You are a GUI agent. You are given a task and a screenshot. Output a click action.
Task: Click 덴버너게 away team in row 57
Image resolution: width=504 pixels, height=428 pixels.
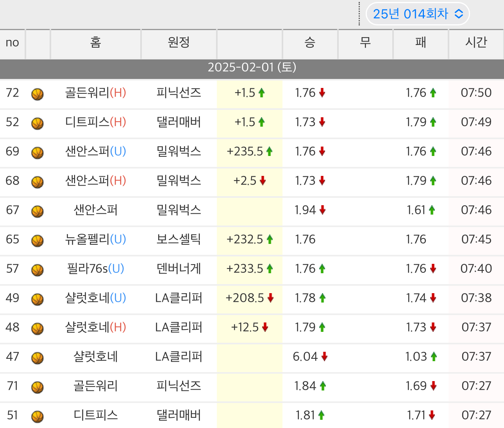(x=179, y=269)
